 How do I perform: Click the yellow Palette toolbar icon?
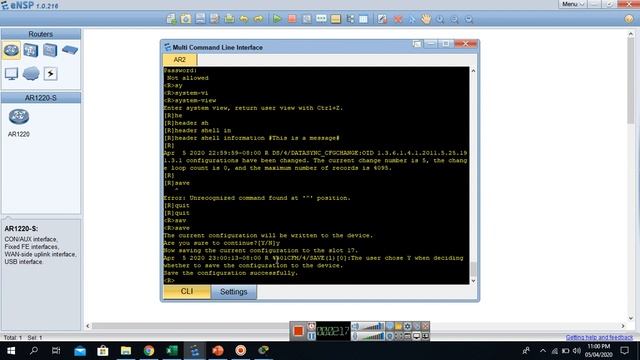(x=336, y=19)
